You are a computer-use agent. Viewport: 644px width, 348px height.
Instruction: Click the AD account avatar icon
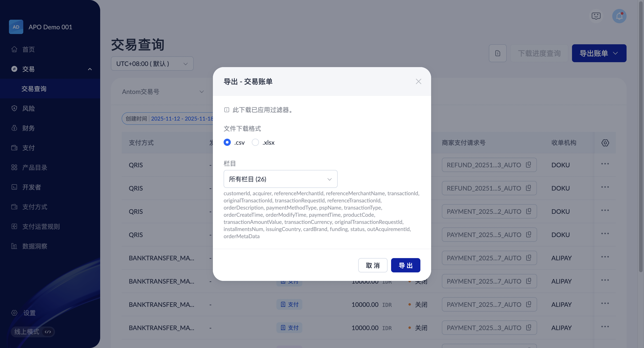16,27
